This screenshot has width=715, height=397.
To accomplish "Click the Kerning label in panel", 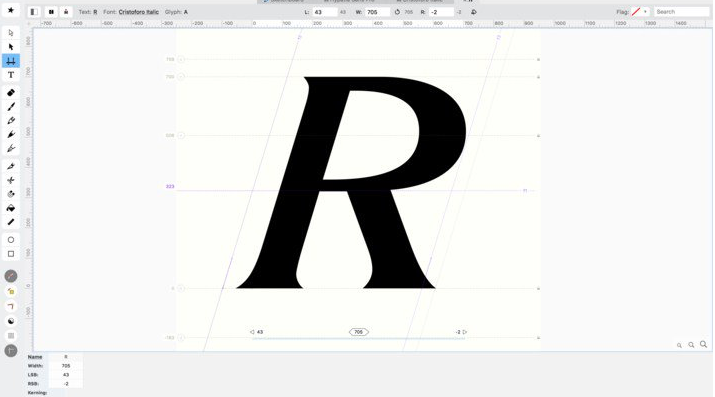I will pyautogui.click(x=37, y=393).
